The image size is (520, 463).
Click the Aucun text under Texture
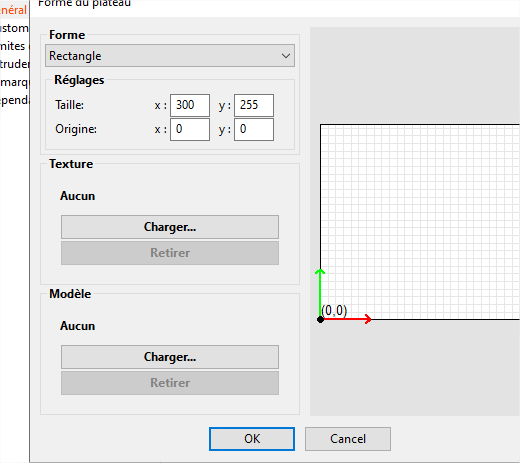coord(77,196)
